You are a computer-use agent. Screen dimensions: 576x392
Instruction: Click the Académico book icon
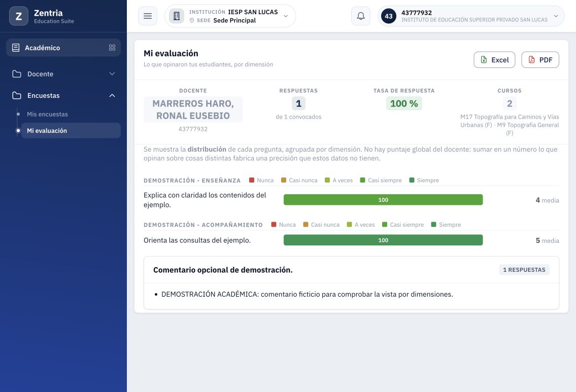pos(16,48)
